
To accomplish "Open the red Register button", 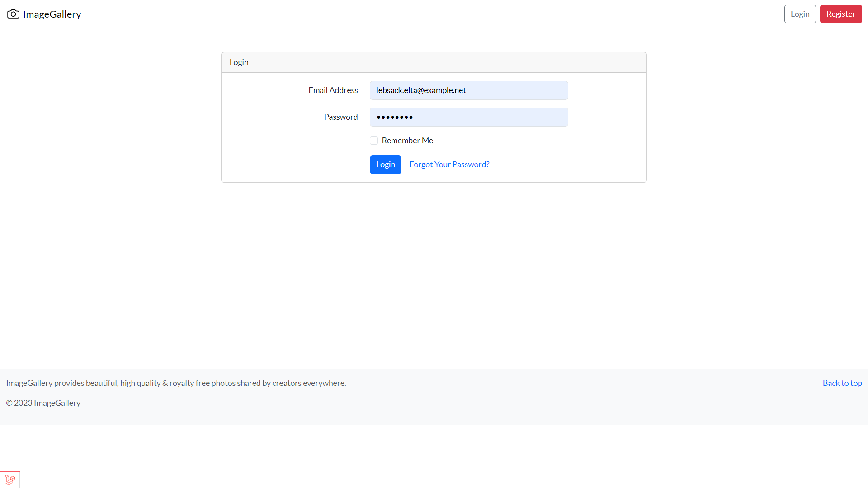I will (x=840, y=14).
